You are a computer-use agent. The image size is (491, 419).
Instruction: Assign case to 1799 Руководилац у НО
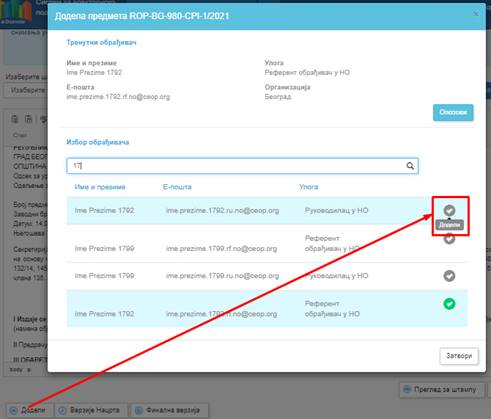click(x=449, y=276)
